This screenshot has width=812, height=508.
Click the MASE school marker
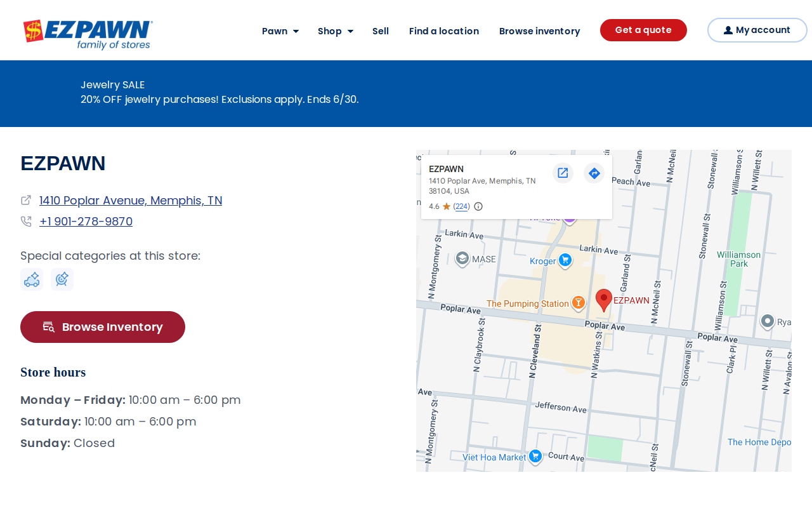pyautogui.click(x=462, y=258)
